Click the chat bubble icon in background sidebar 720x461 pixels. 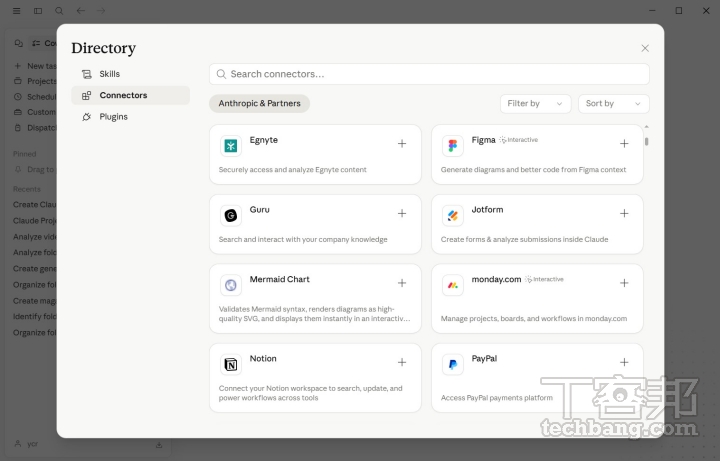[18, 43]
